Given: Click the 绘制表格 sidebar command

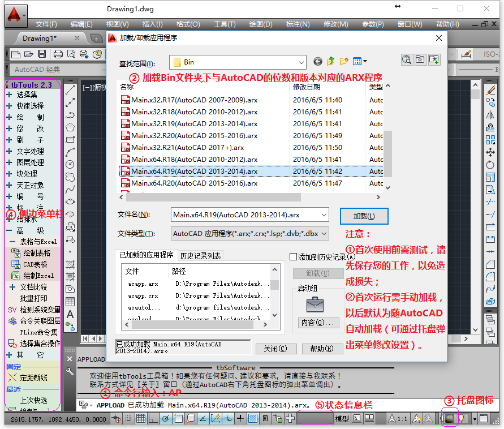Looking at the screenshot, I should 37,253.
